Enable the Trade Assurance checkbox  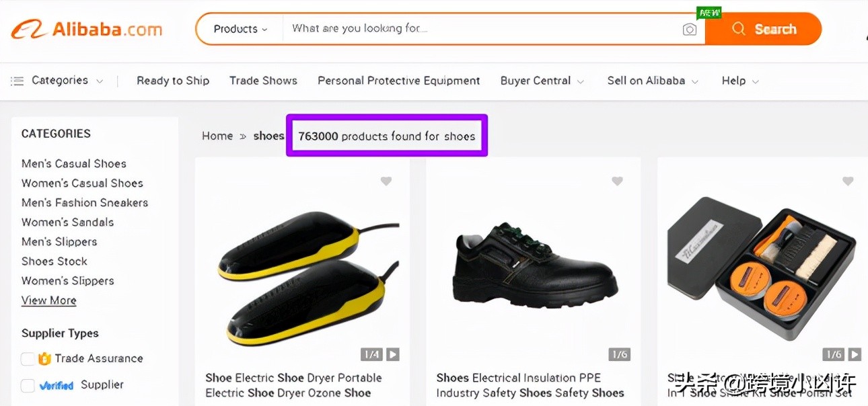28,359
